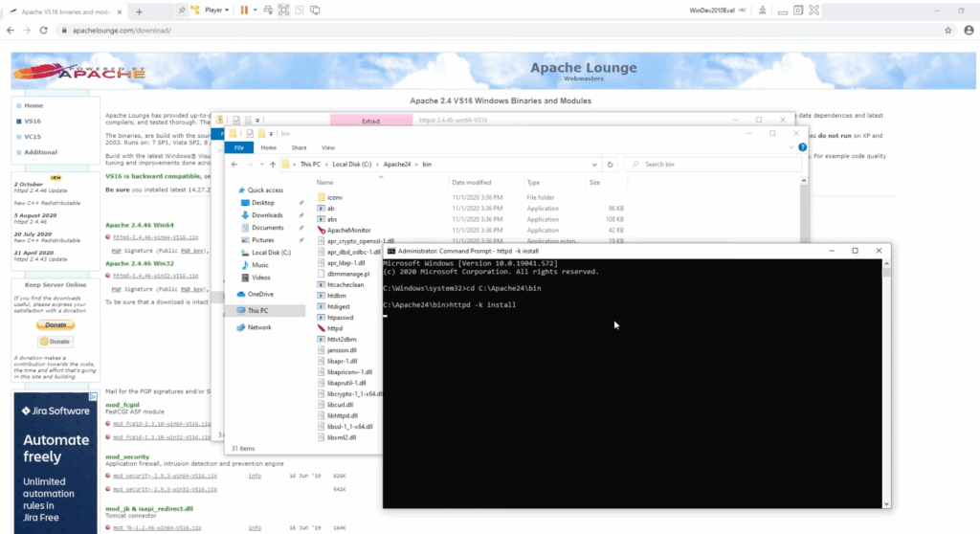Reload the Apache Lounge browser page
Screen dimensions: 980x534
click(44, 31)
